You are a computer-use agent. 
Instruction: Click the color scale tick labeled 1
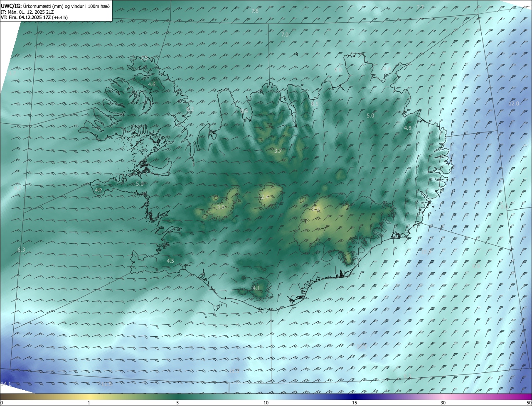pyautogui.click(x=89, y=403)
